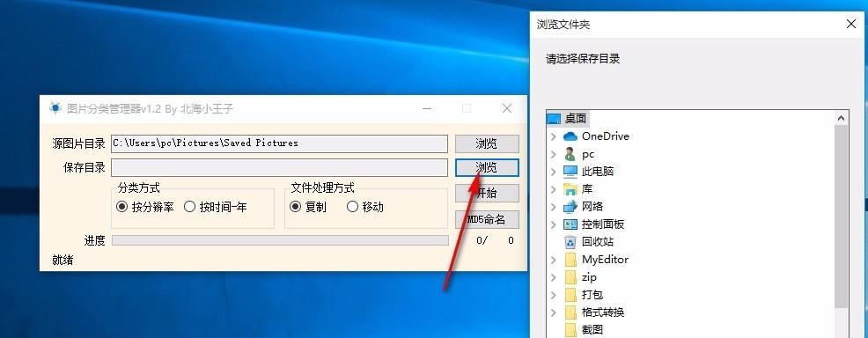
Task: Select the OneDrive cloud icon
Action: coord(570,136)
